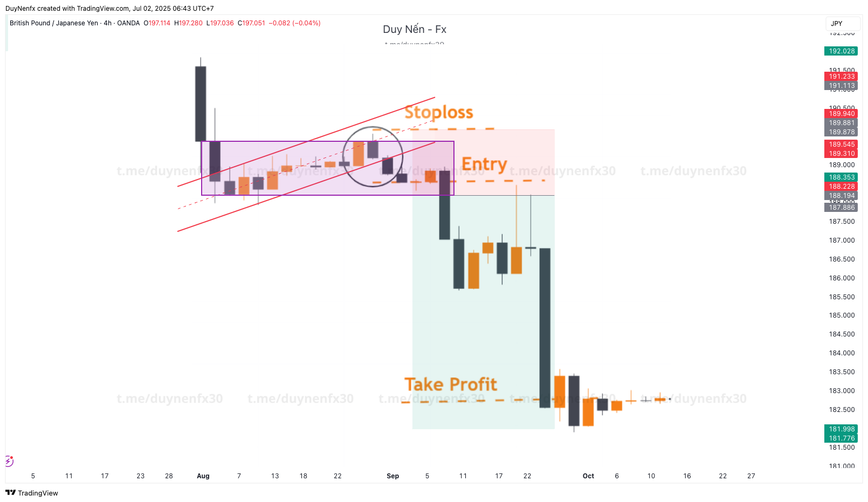
Task: Select the Stoploss text annotation
Action: [x=439, y=112]
